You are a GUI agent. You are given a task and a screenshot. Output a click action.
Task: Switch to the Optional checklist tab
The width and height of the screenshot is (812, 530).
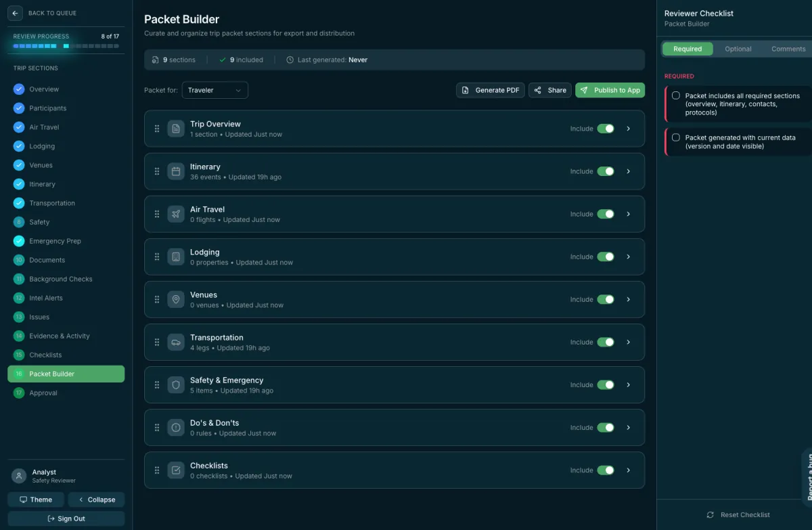(738, 49)
